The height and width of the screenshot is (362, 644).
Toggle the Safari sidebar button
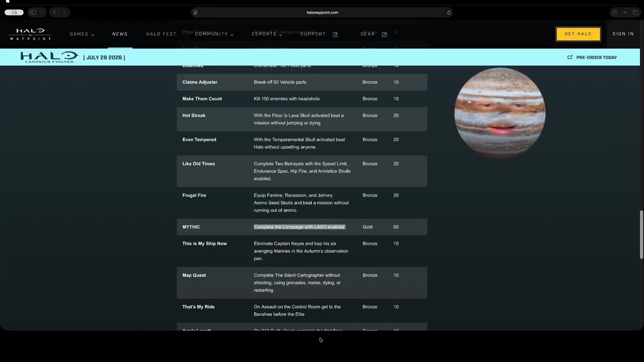click(33, 13)
